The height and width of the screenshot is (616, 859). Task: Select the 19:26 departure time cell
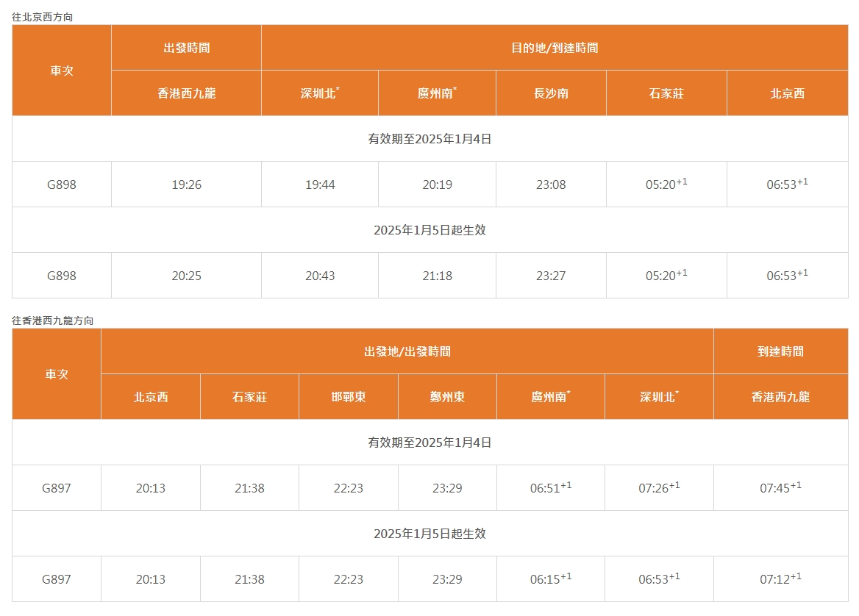186,185
